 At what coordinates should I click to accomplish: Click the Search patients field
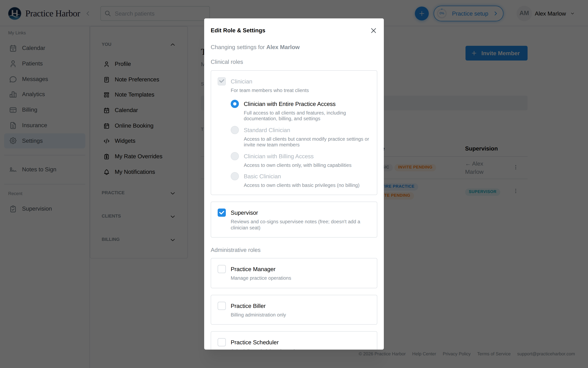click(x=155, y=14)
